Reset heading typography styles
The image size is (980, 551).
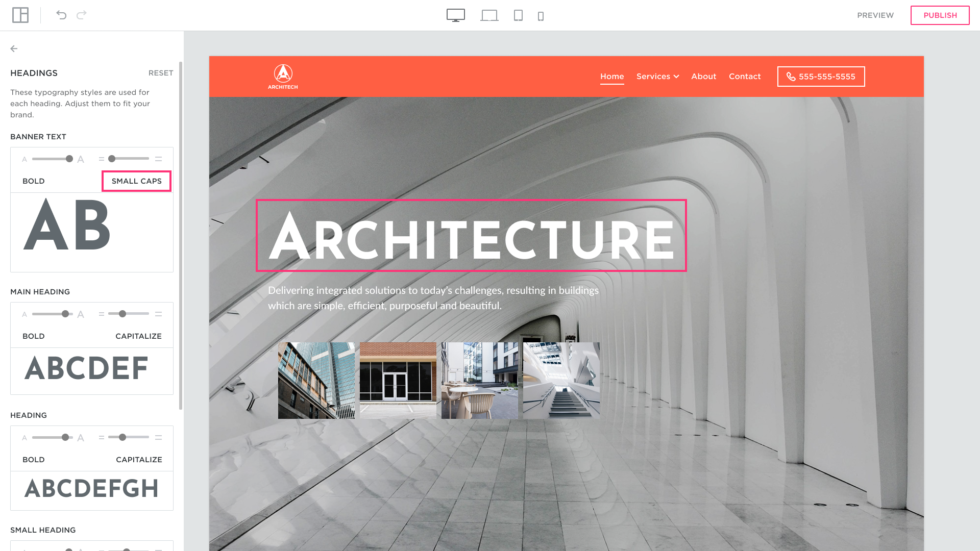tap(161, 73)
